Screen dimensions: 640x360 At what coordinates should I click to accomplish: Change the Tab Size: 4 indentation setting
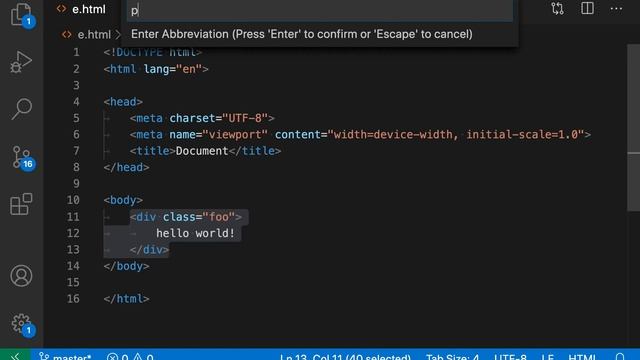[x=452, y=356]
